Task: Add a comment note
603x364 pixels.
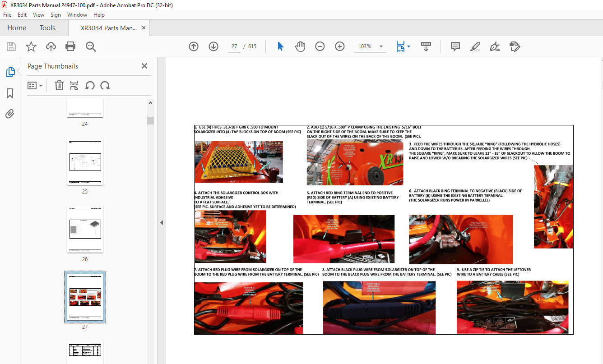Action: tap(455, 46)
